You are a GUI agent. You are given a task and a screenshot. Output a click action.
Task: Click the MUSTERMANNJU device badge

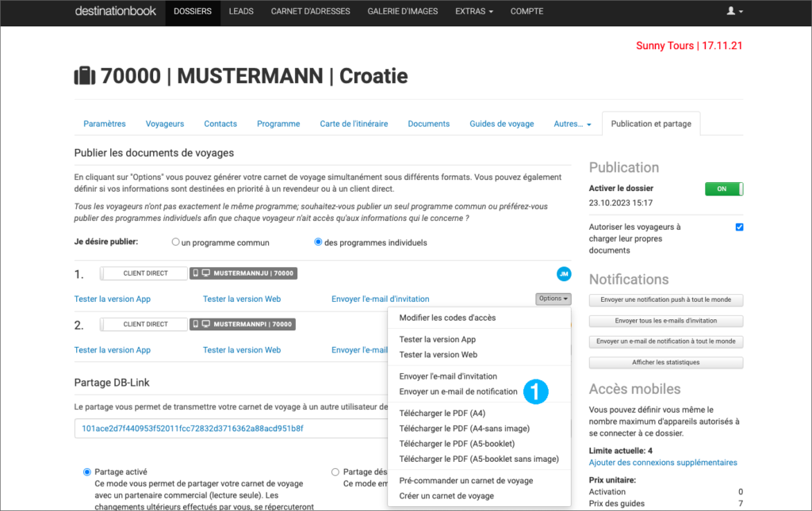coord(243,273)
